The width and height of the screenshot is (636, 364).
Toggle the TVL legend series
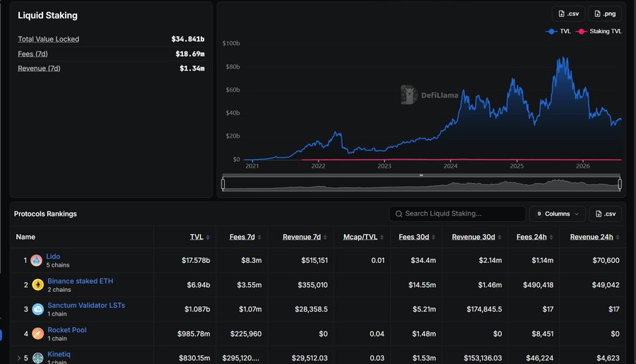558,31
